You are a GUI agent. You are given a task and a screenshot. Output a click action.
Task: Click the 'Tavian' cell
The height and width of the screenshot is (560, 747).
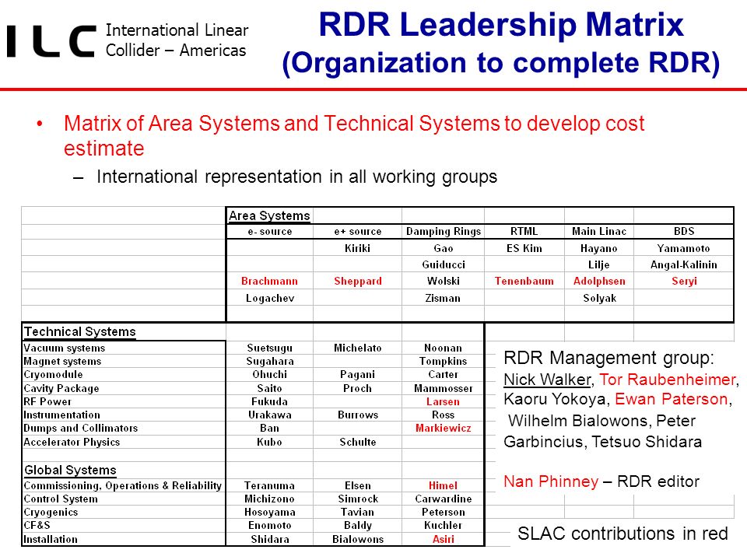point(357,513)
